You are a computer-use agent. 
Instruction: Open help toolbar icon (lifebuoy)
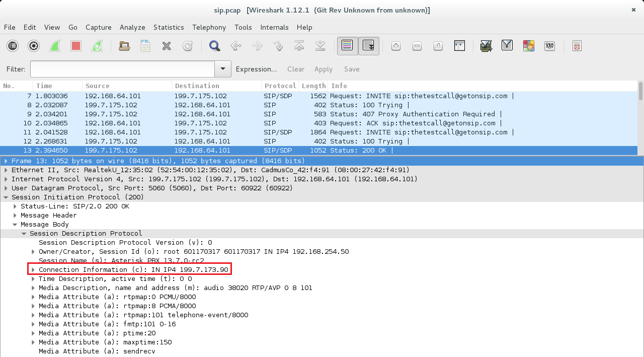[577, 46]
